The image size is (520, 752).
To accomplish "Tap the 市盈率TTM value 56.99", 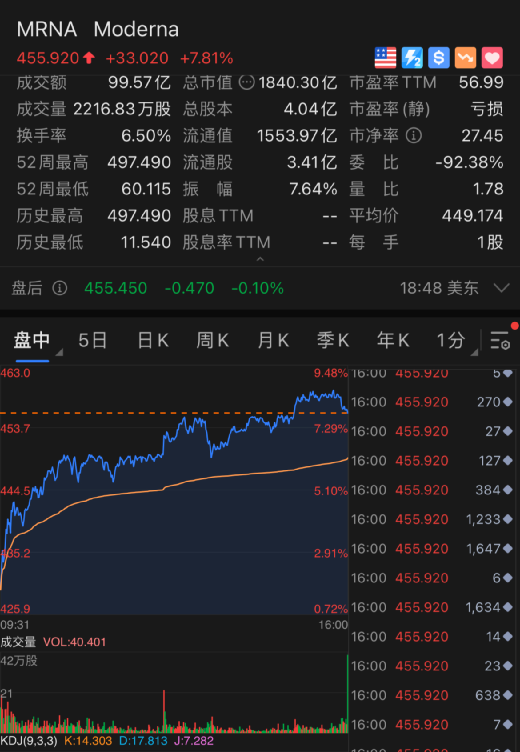I will [x=481, y=82].
